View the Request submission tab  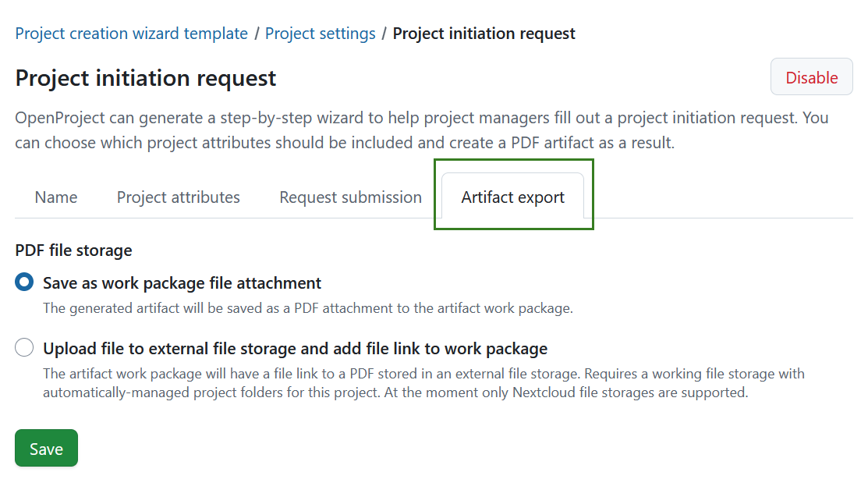(x=349, y=197)
